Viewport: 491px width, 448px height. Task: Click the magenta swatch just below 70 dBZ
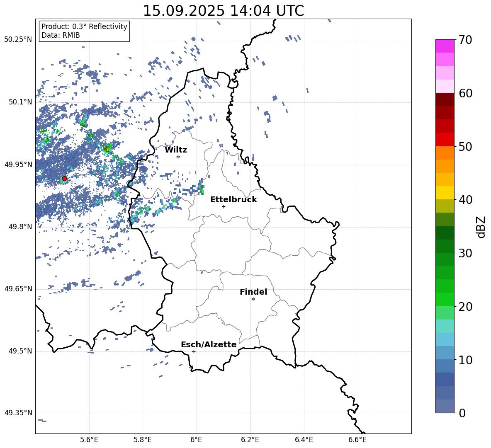(x=445, y=46)
